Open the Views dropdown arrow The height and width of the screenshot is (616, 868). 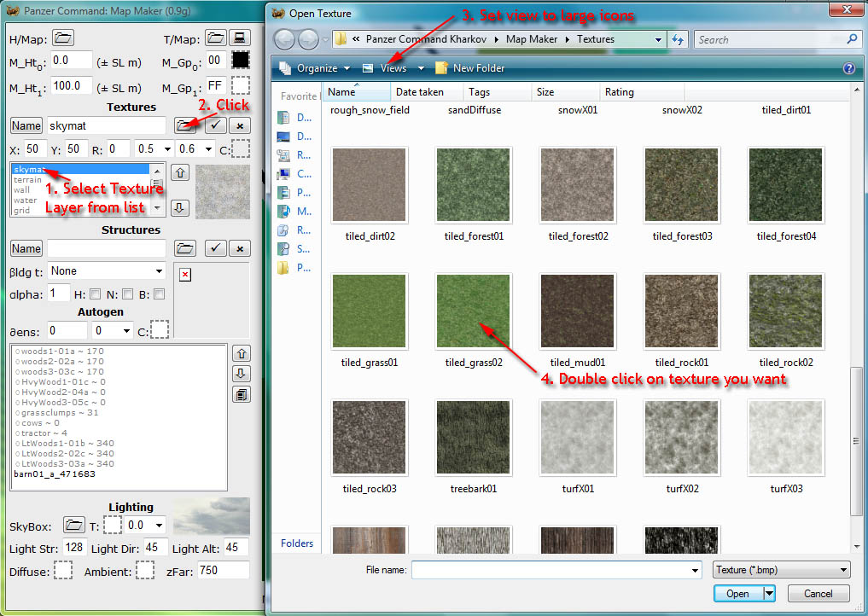pyautogui.click(x=421, y=68)
